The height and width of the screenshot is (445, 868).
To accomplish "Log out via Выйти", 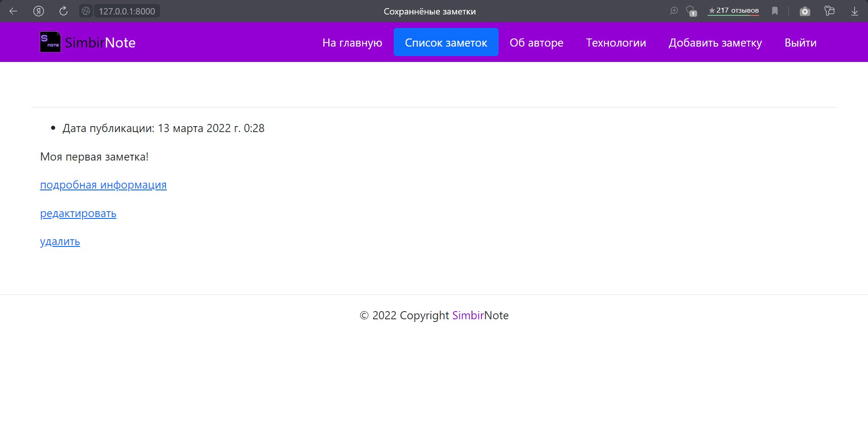I will coord(800,43).
